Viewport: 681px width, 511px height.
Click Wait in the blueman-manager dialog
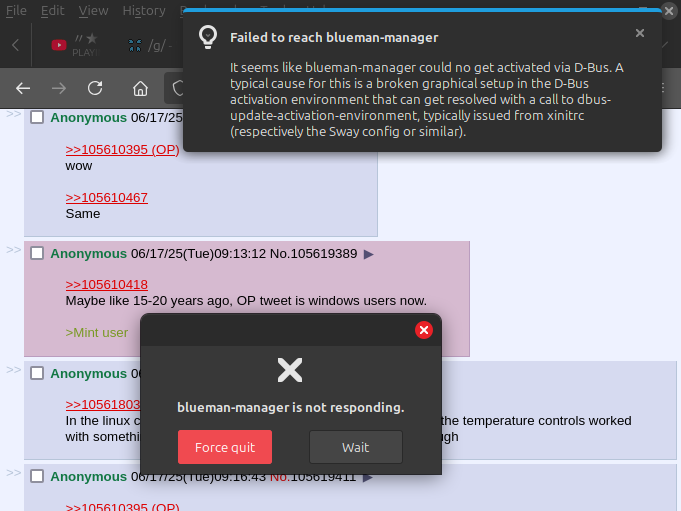point(356,447)
